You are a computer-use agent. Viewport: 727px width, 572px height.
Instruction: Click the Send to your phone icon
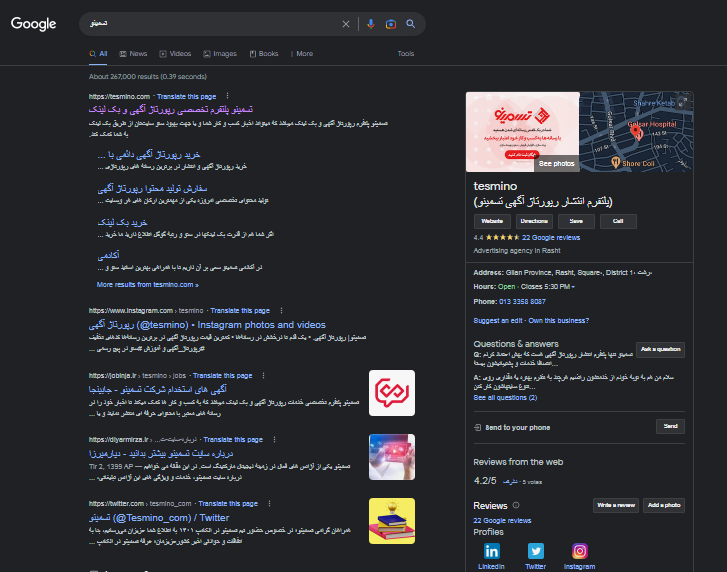coord(478,427)
